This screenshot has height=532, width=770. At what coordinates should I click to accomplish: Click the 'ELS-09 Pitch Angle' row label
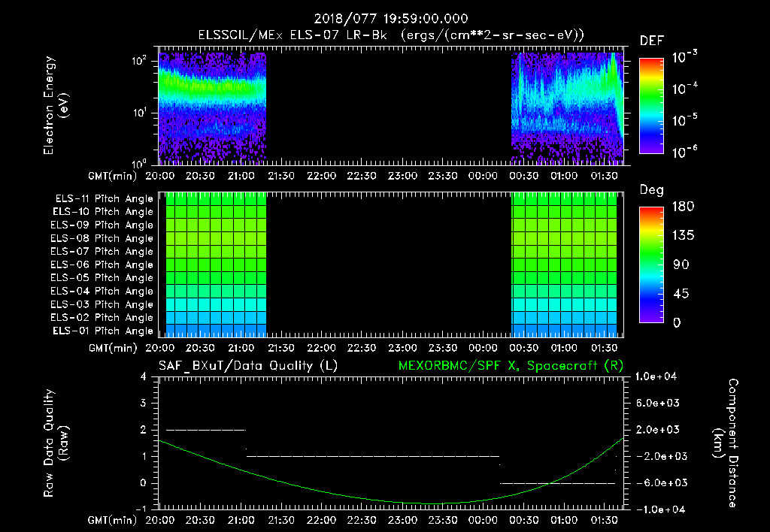[102, 225]
